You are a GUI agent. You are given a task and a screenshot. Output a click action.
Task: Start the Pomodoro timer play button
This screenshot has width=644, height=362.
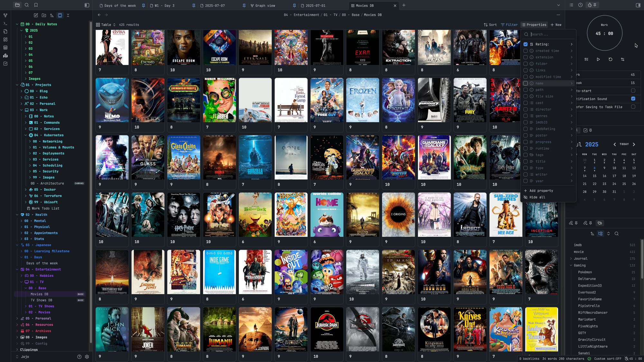point(598,59)
